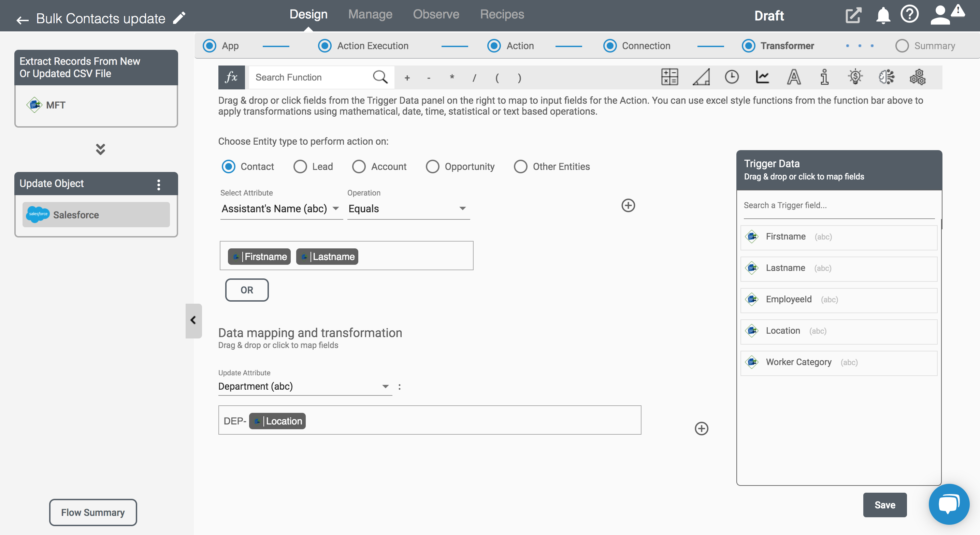
Task: Open notifications bell
Action: point(883,16)
